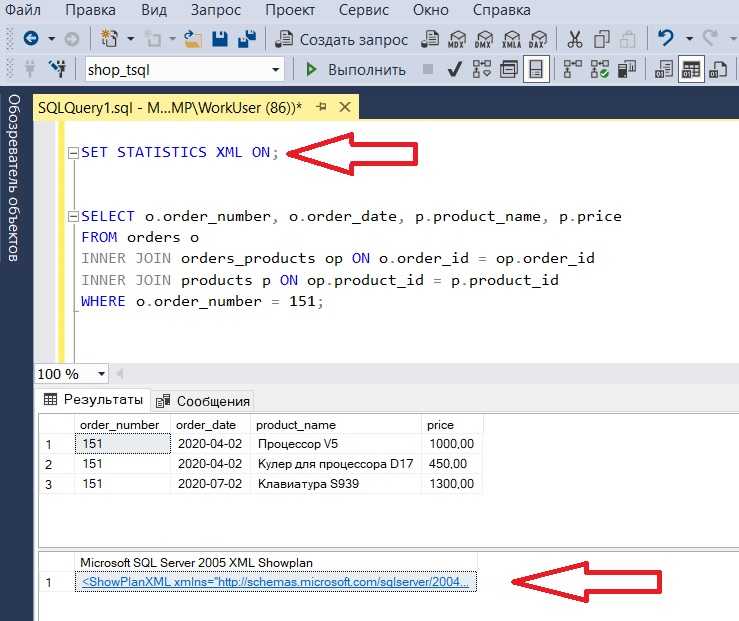
Task: Click the navigate back arrow icon
Action: click(31, 39)
